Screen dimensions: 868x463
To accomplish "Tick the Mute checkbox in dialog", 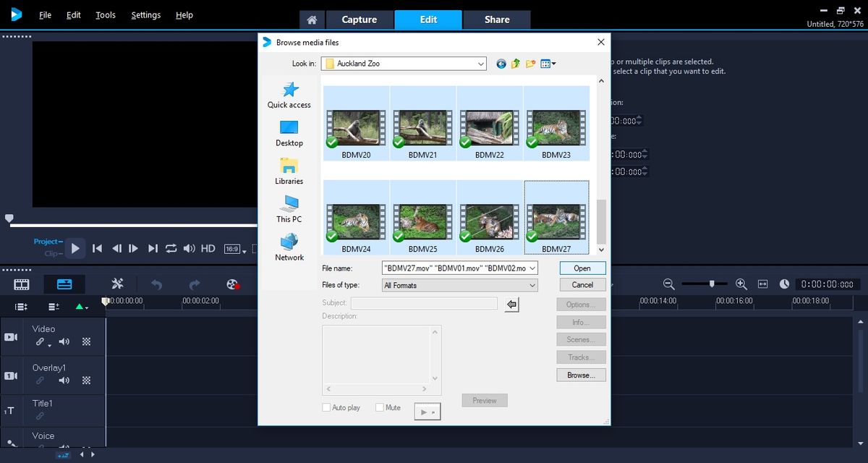I will [380, 408].
